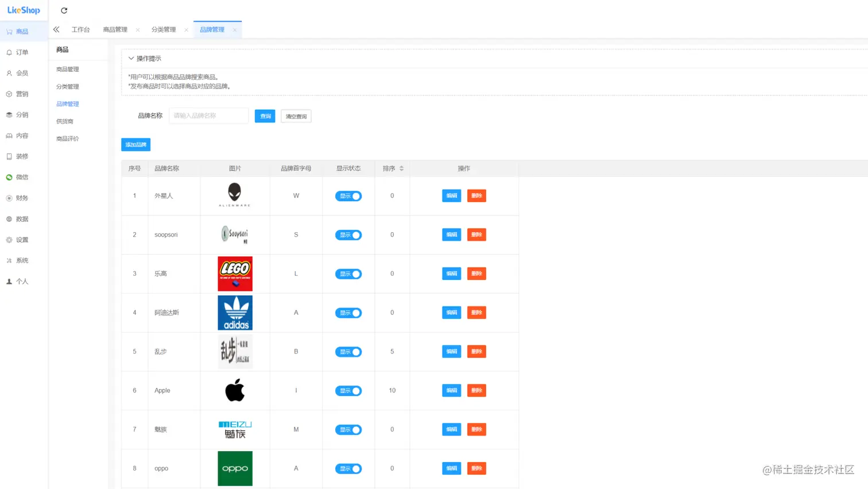
Task: Switch to the 工作台 tab
Action: pos(80,29)
